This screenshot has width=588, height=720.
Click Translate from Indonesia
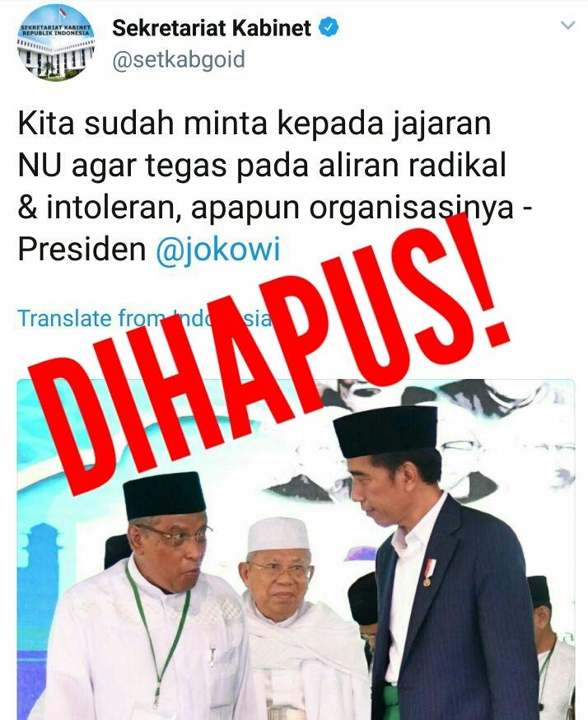(143, 318)
